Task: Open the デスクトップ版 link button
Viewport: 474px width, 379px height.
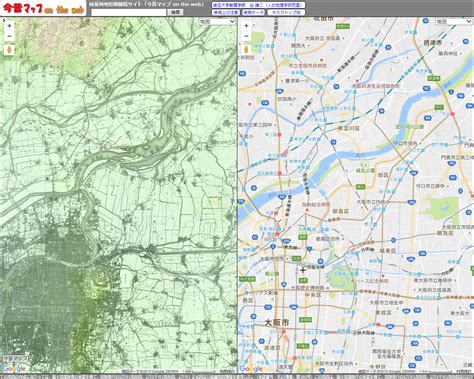Action: tap(286, 12)
